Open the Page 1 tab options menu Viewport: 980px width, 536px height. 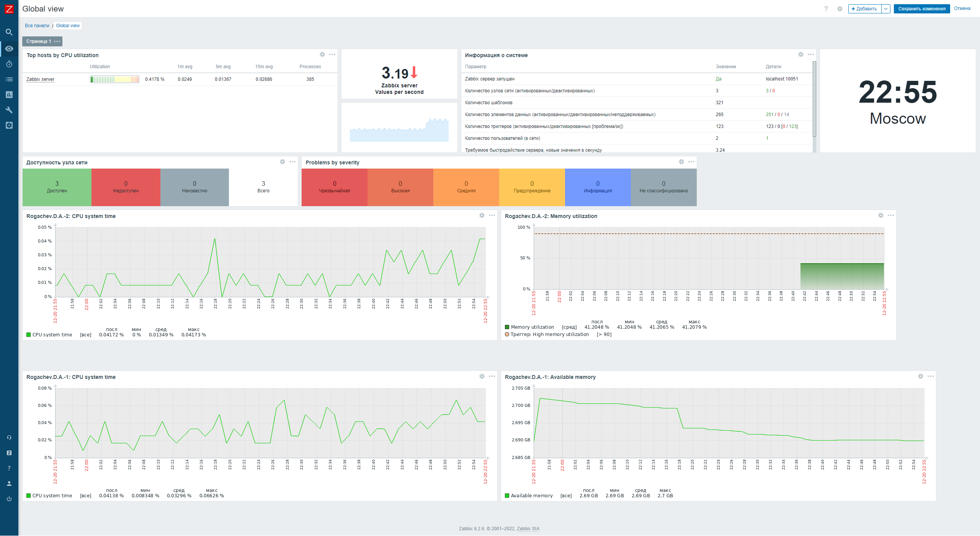pyautogui.click(x=57, y=41)
